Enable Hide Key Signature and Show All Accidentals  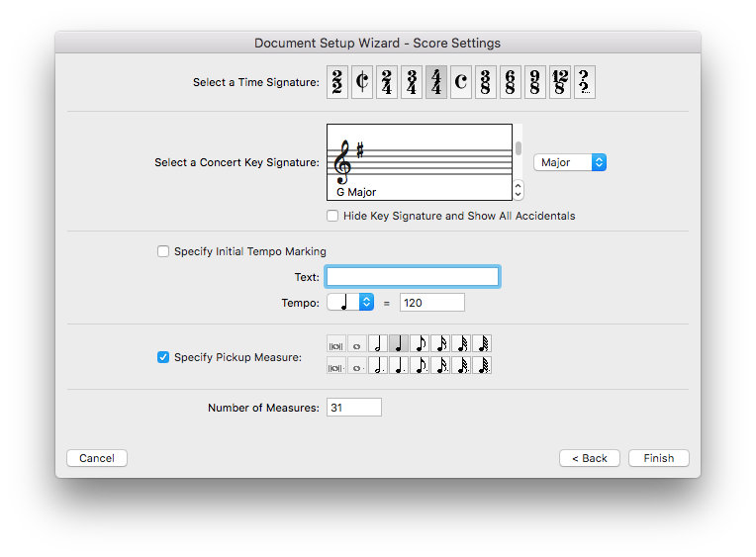tap(332, 216)
